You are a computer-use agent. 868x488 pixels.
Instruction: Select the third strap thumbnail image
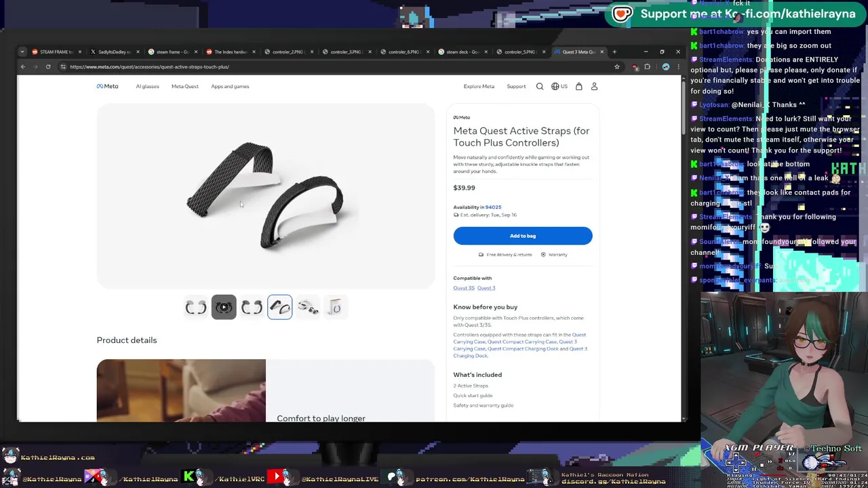click(252, 308)
